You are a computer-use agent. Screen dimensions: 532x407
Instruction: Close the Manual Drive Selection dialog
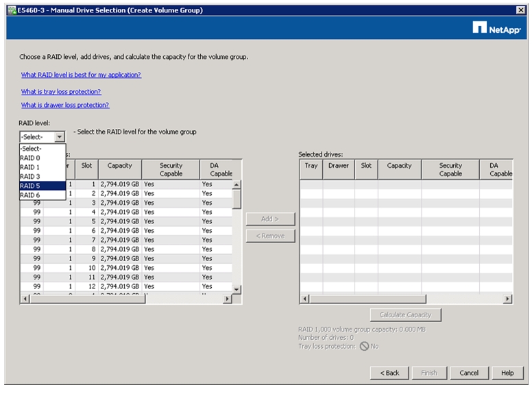tap(520, 10)
